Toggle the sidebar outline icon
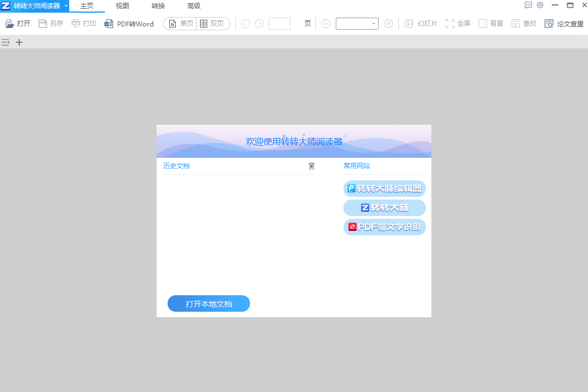The height and width of the screenshot is (392, 588). click(5, 42)
